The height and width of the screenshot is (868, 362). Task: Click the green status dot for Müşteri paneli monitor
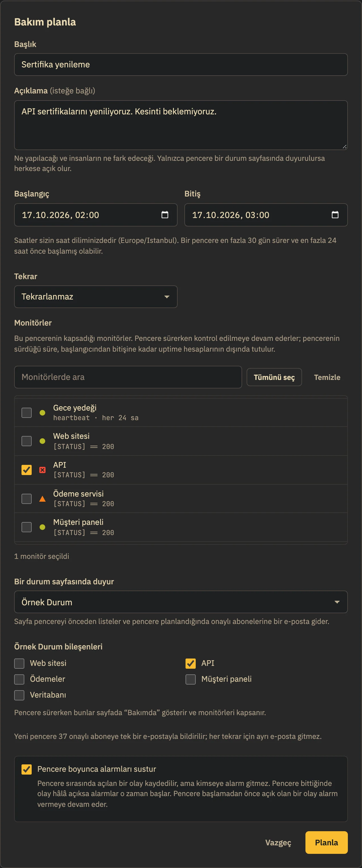point(42,527)
